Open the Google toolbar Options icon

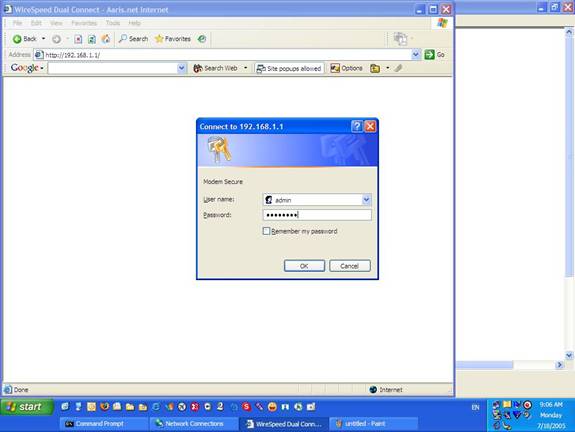point(346,68)
